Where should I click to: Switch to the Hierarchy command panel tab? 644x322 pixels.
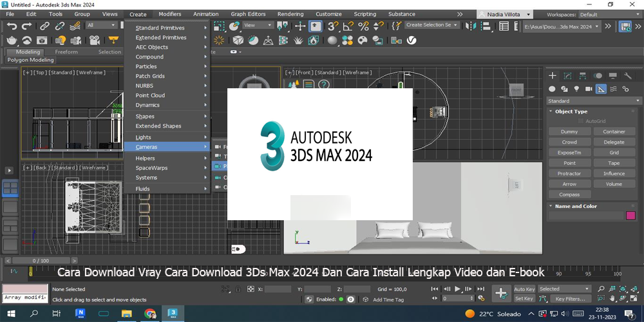582,75
